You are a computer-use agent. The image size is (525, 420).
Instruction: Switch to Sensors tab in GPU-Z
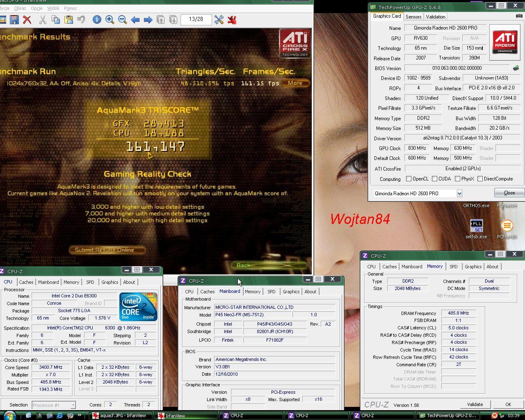tap(413, 17)
